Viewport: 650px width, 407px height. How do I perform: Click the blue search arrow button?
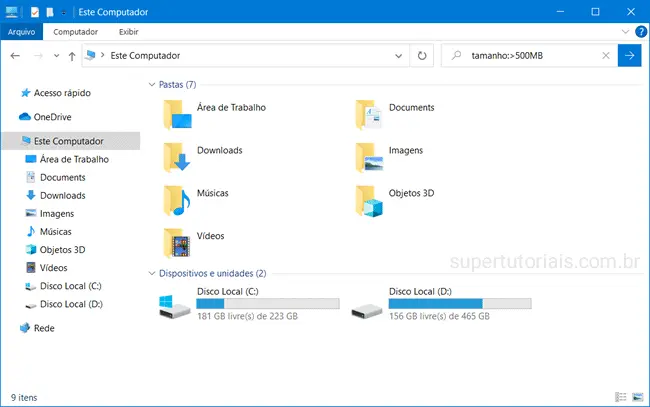pos(630,56)
